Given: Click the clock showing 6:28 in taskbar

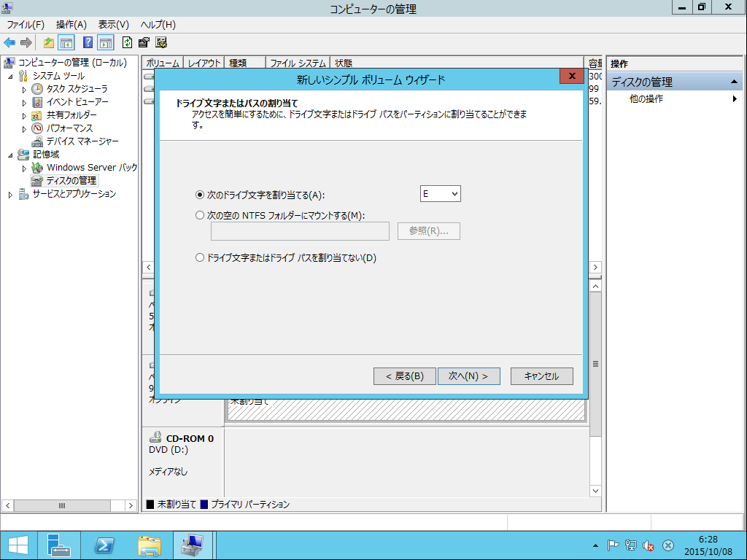Looking at the screenshot, I should pos(708,540).
